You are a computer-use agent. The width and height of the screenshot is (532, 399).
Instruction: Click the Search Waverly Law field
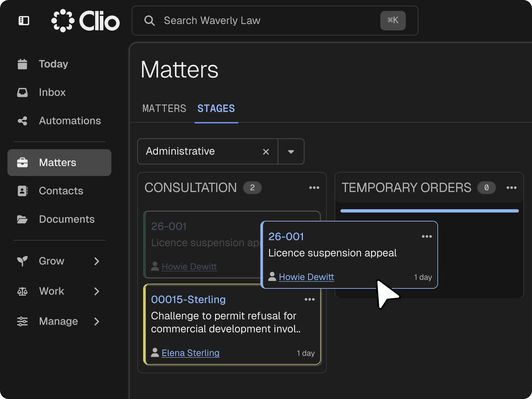pos(275,21)
